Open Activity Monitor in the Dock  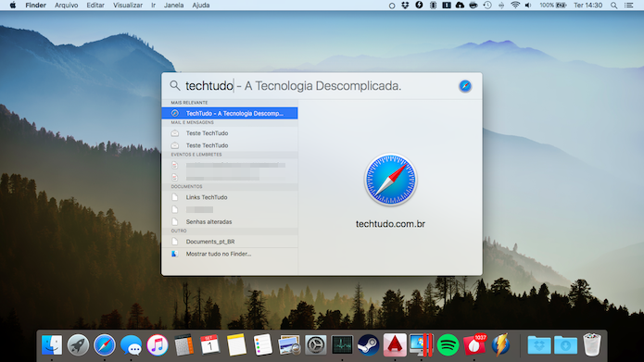tap(342, 344)
